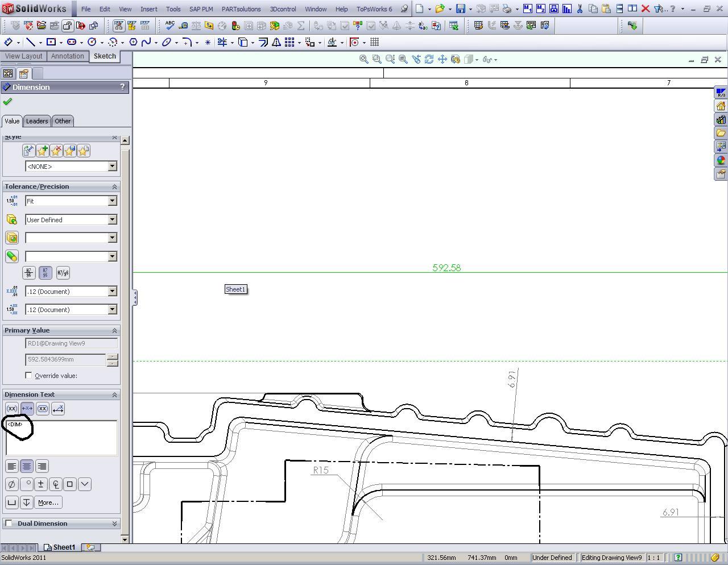Confirm the dimension with the green checkmark
This screenshot has height=565, width=728.
pos(7,102)
